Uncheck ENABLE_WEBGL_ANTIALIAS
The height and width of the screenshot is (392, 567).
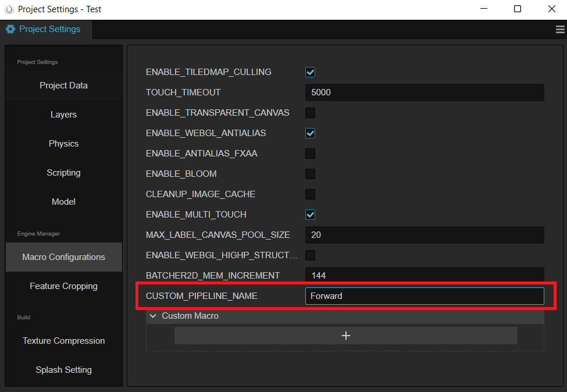[310, 133]
